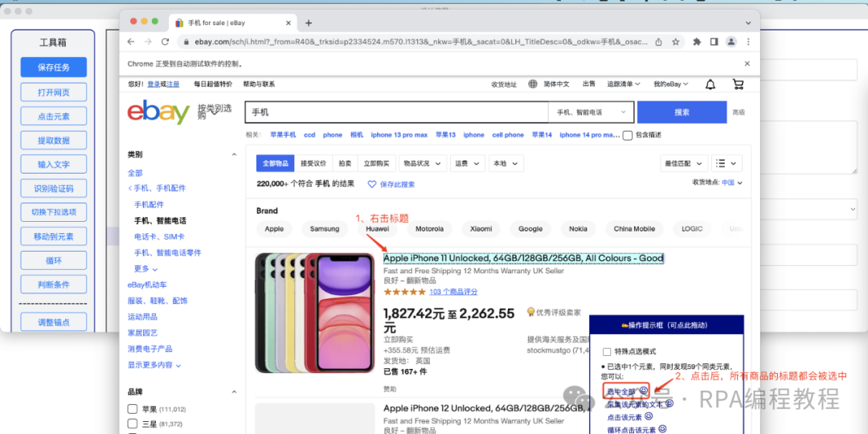
Task: Open the Chrome profile avatar
Action: [731, 42]
